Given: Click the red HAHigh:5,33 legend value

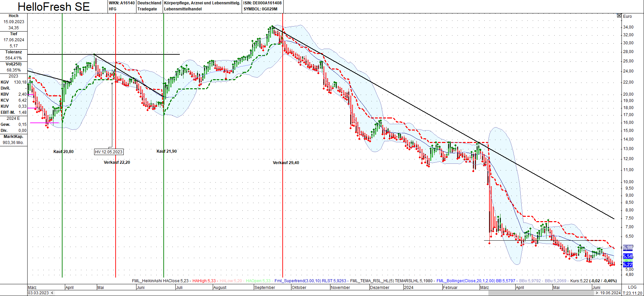Looking at the screenshot, I should [204, 281].
